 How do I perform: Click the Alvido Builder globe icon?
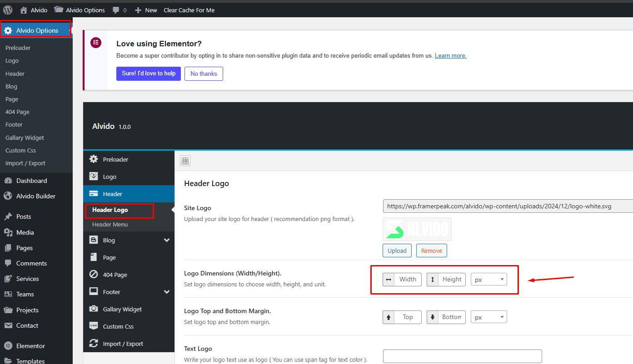pyautogui.click(x=8, y=196)
